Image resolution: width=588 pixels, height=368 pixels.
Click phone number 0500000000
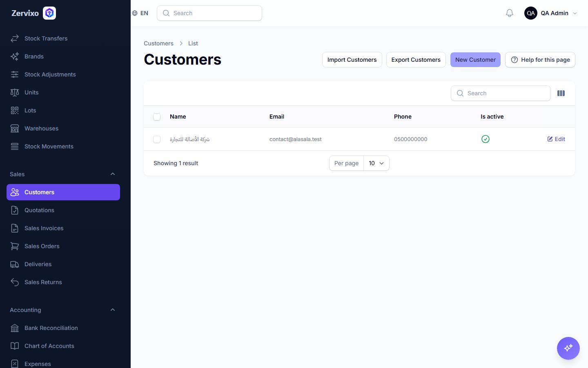click(411, 139)
